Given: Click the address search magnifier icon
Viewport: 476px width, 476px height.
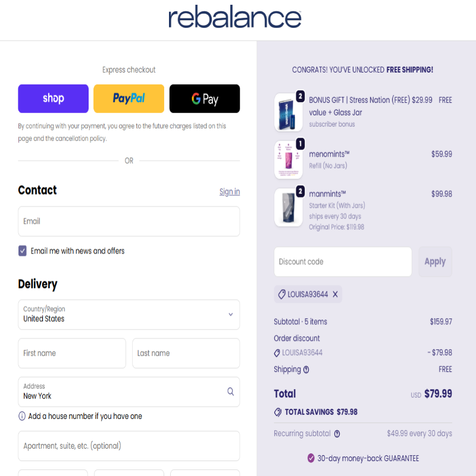Looking at the screenshot, I should [230, 392].
